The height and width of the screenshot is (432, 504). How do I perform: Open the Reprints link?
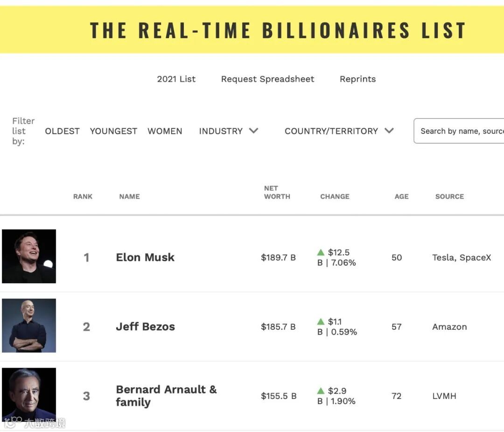(357, 79)
